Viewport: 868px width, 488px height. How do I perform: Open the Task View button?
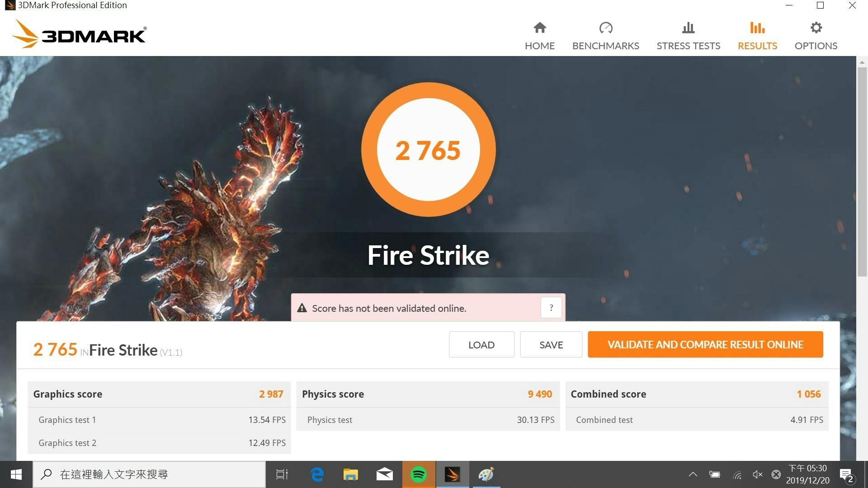click(282, 474)
